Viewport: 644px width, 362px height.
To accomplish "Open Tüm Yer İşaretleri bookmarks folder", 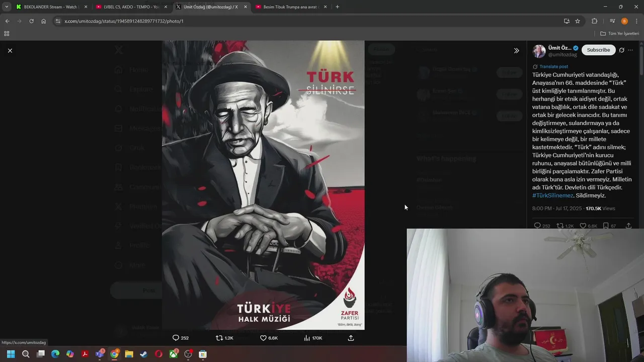I will pyautogui.click(x=619, y=34).
